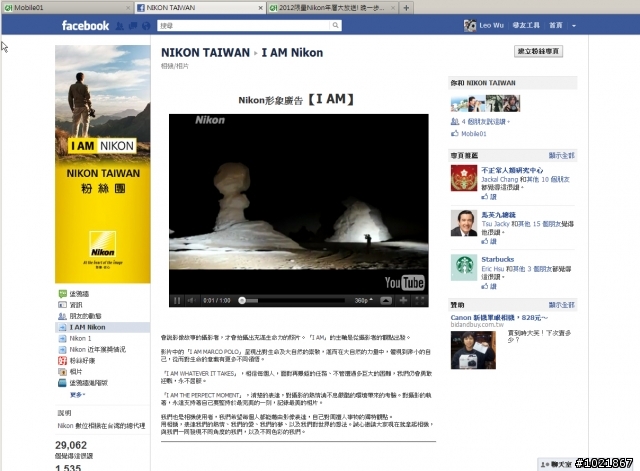This screenshot has width=640, height=471.
Task: Click Canon ad photo thumbnail
Action: pos(473,350)
